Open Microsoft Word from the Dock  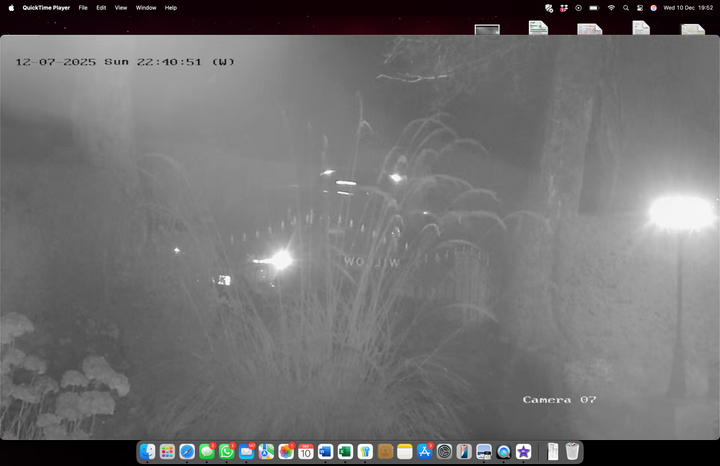(x=325, y=452)
